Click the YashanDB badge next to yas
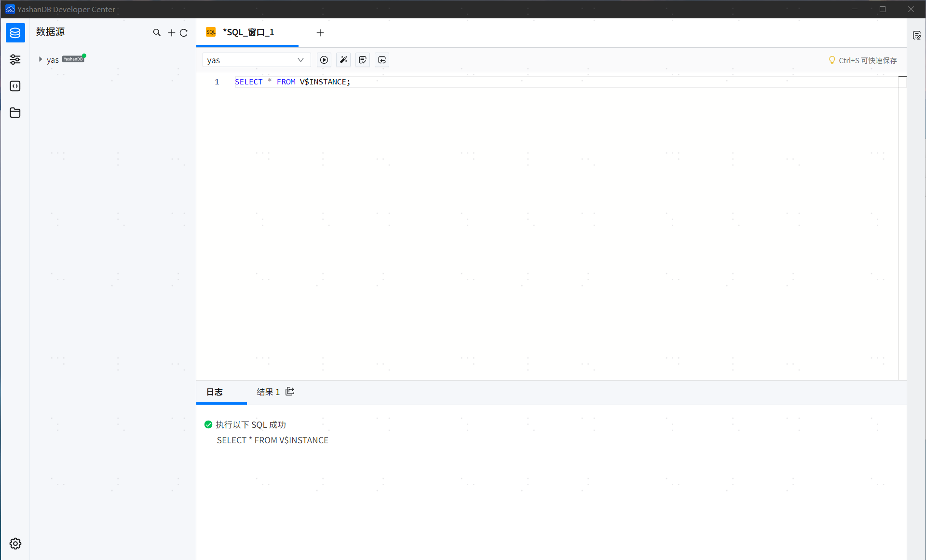The height and width of the screenshot is (560, 926). click(x=73, y=59)
